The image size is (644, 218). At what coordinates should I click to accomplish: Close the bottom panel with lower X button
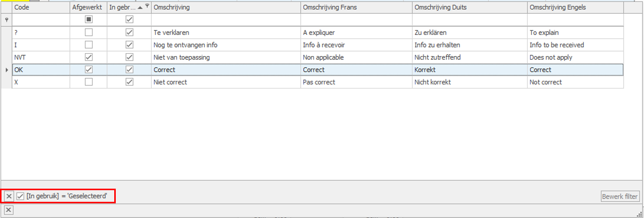[9, 210]
